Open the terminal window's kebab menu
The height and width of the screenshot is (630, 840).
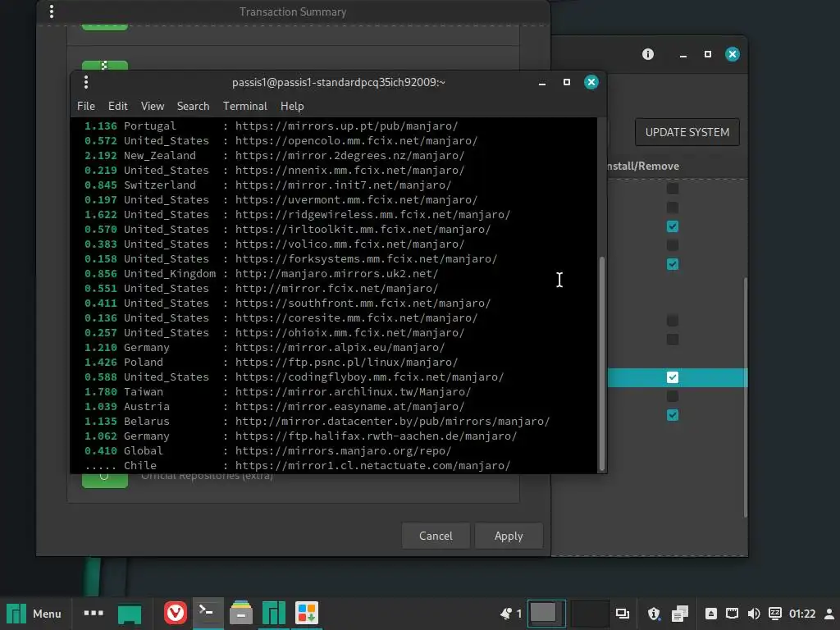85,82
